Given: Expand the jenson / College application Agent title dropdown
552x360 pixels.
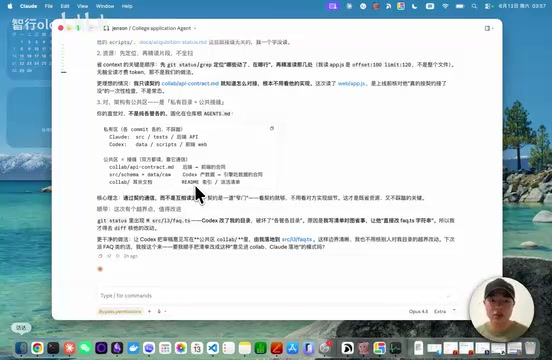Looking at the screenshot, I should (x=195, y=28).
